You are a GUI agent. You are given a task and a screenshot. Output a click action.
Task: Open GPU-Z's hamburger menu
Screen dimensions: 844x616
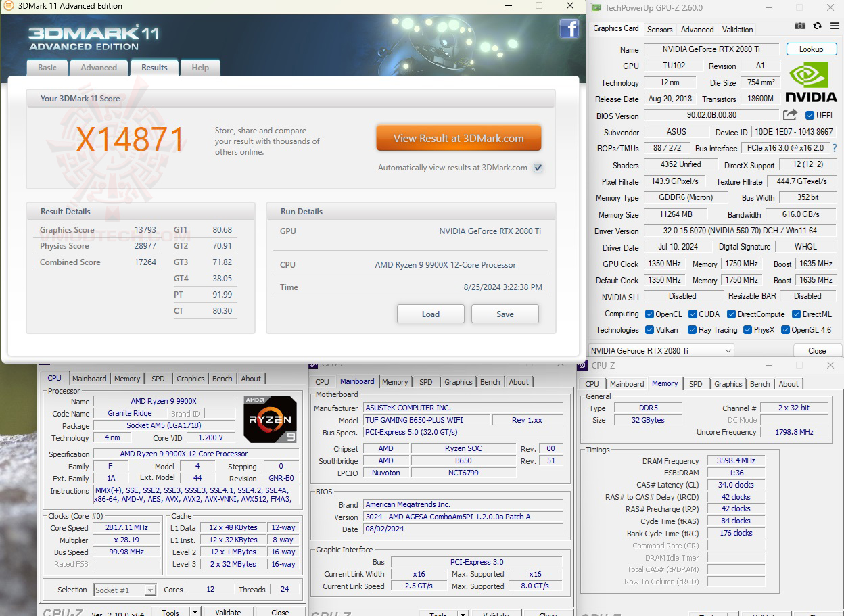pyautogui.click(x=835, y=25)
